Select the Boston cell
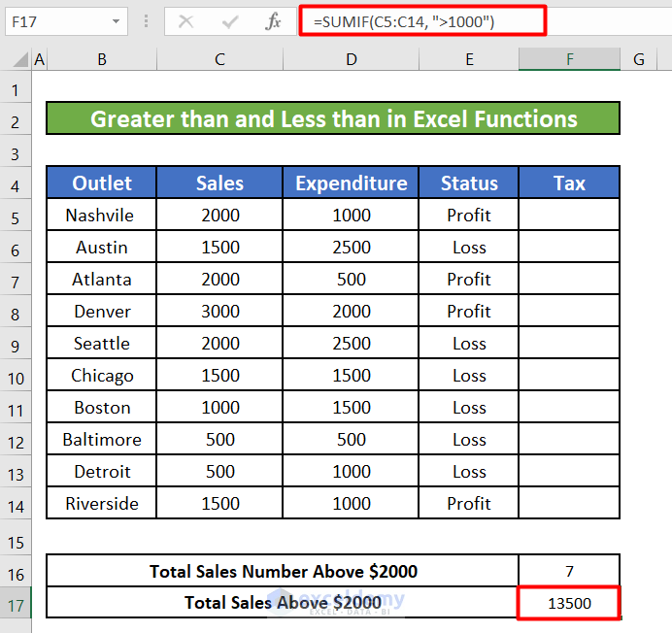The height and width of the screenshot is (633, 672). pyautogui.click(x=102, y=407)
